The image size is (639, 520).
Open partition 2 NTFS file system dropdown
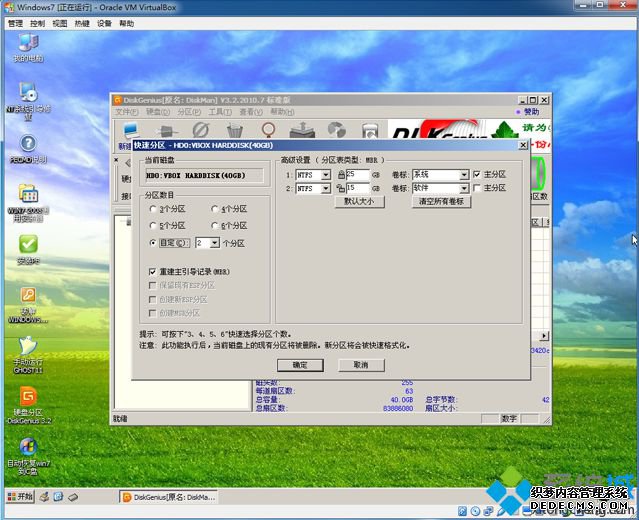[325, 188]
